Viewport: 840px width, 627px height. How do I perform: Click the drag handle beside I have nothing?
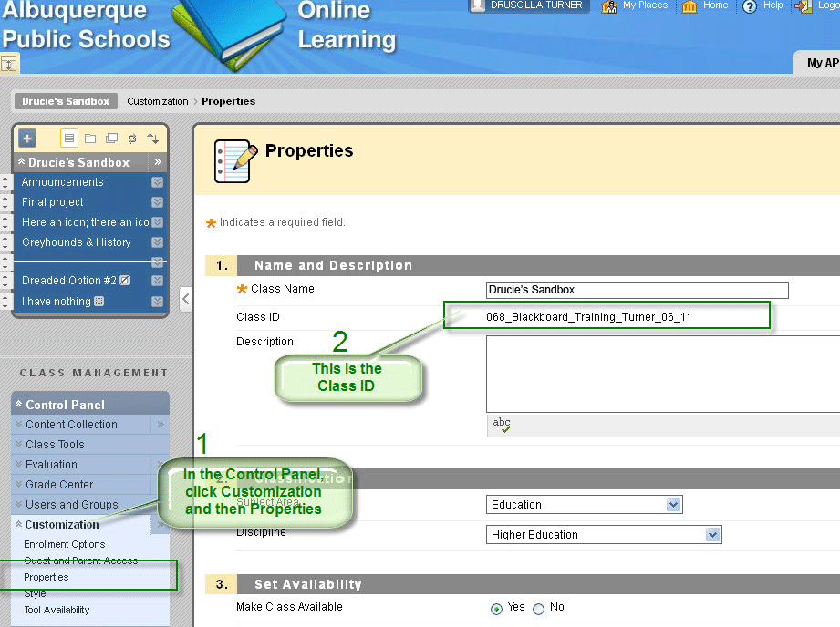pos(5,302)
